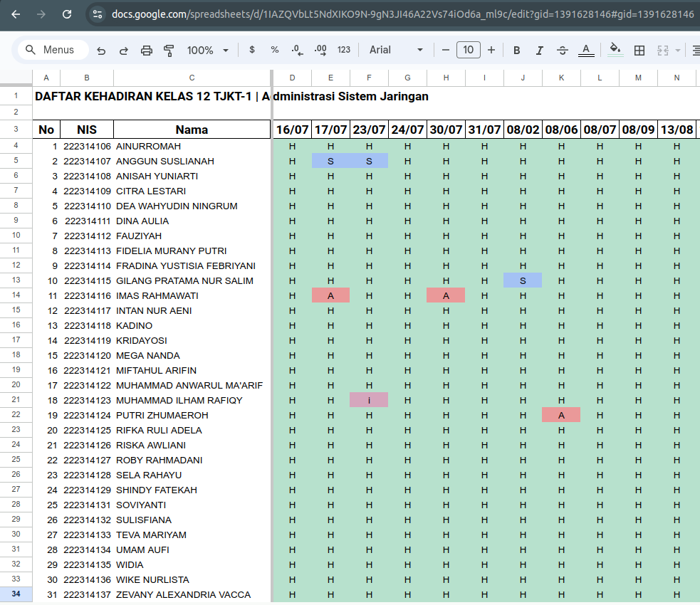Select ANGGUN SUSLIANAH's S cell under 17/07
Viewport: 700px width, 605px height.
(x=330, y=161)
